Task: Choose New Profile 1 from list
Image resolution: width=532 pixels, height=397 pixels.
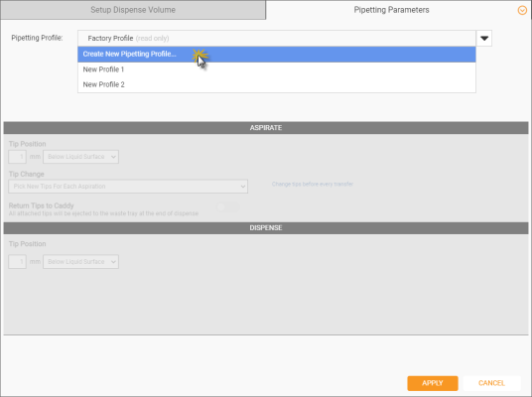Action: tap(277, 69)
